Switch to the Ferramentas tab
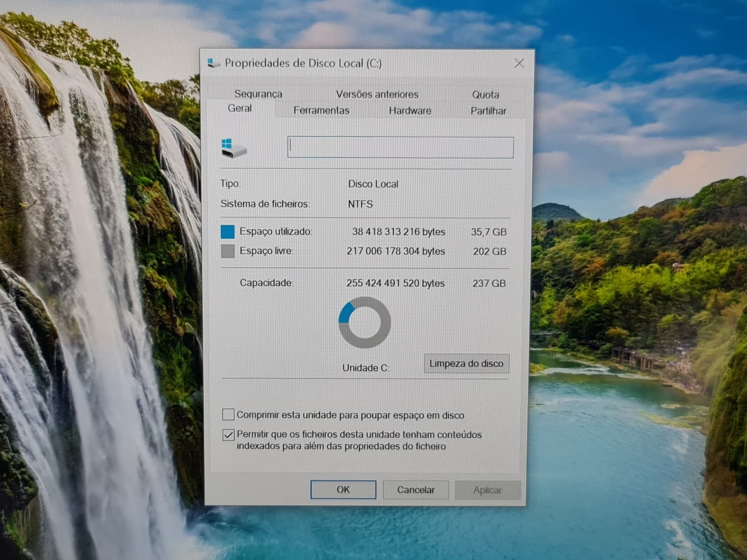Screen dimensions: 747x560 tap(321, 111)
